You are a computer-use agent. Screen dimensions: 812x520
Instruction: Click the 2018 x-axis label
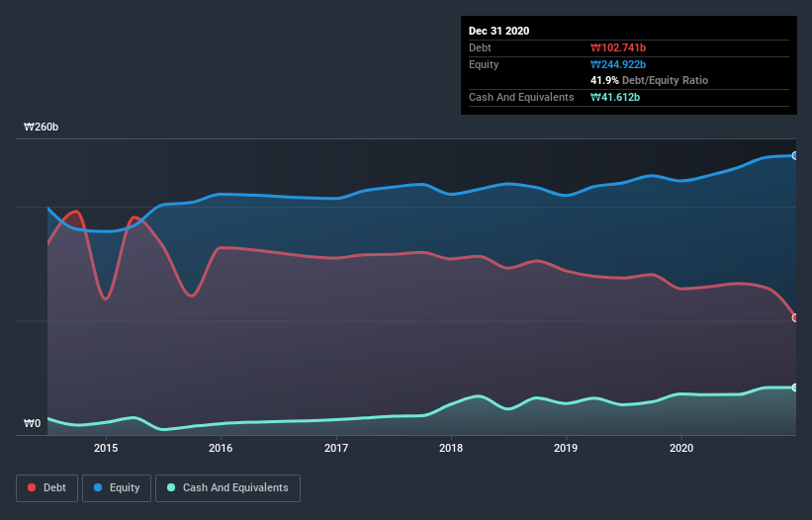click(451, 448)
